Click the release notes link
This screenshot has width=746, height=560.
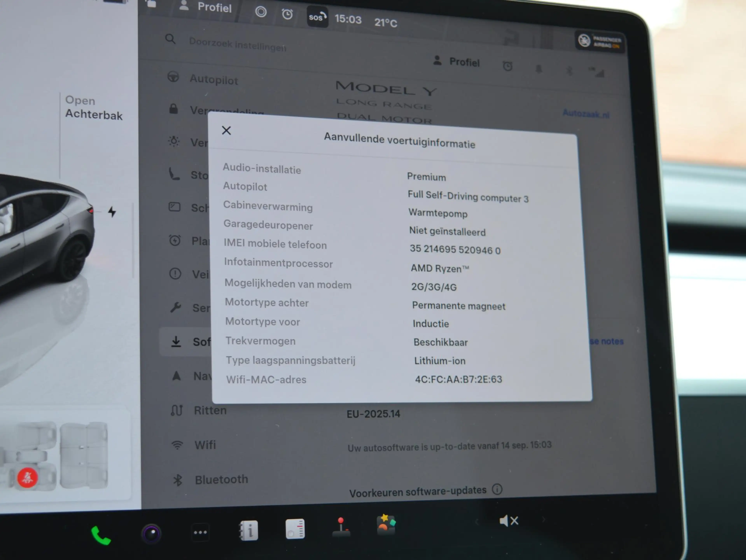click(x=606, y=341)
